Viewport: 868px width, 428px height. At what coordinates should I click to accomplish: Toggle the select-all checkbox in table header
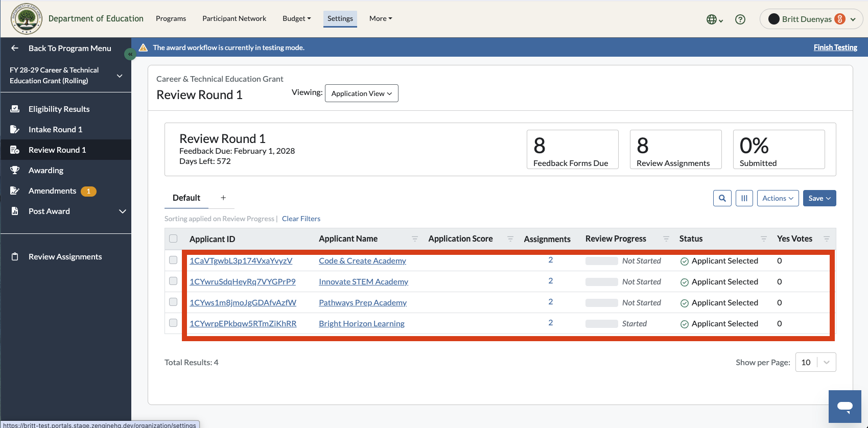click(x=173, y=239)
